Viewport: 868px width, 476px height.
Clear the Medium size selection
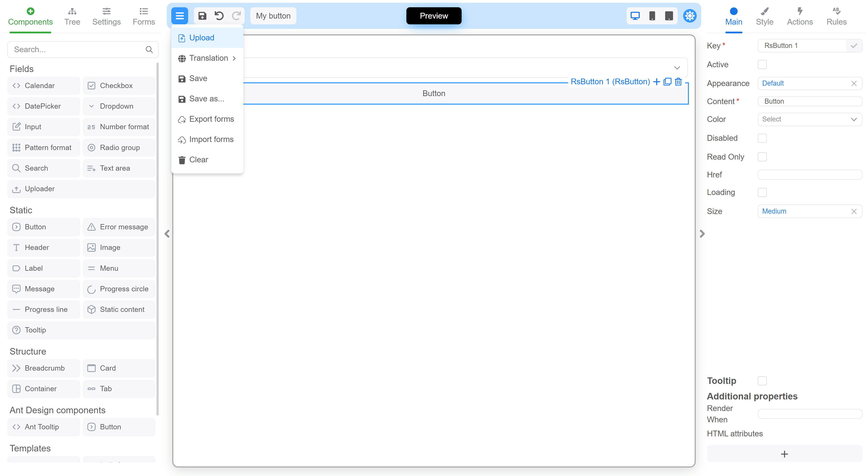[x=853, y=212]
